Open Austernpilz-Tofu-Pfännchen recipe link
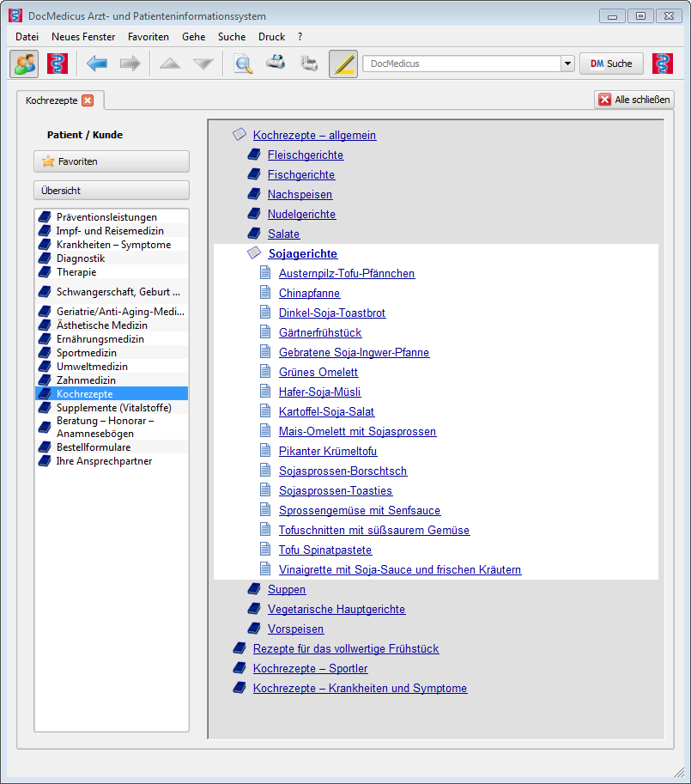 point(347,274)
